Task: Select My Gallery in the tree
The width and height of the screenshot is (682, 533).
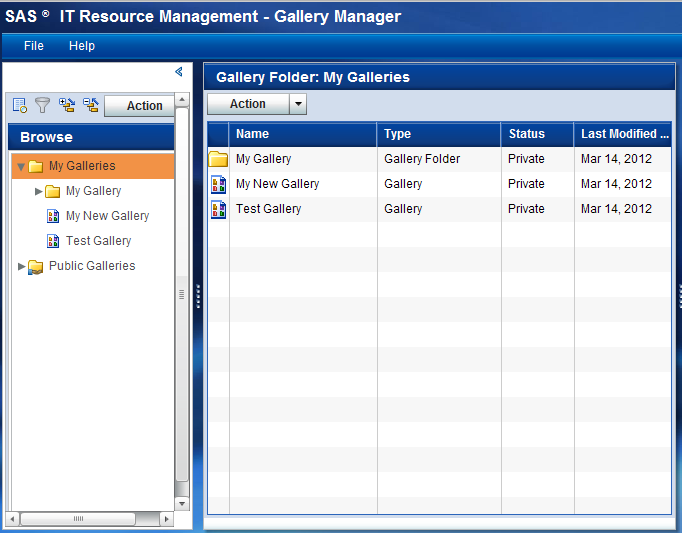Action: 94,191
